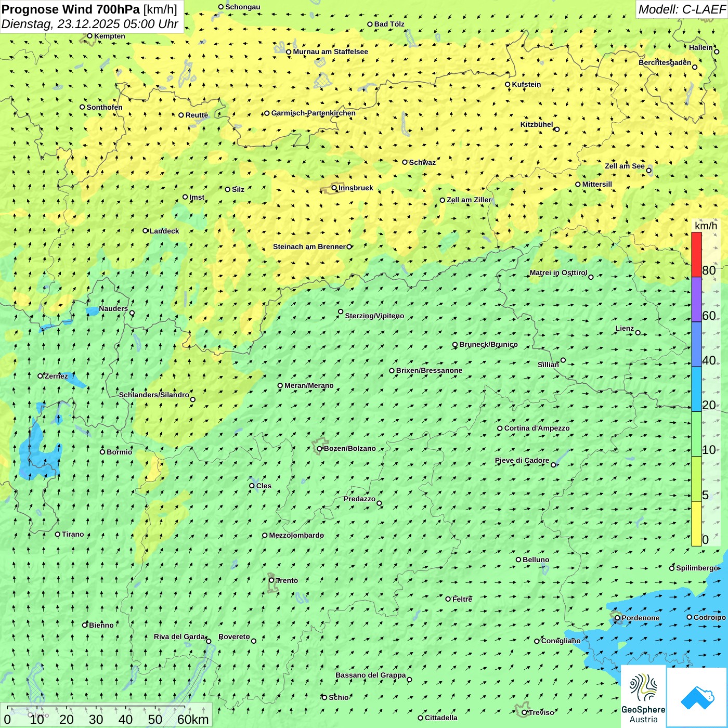The width and height of the screenshot is (728, 728).
Task: Click the Lienz location circle
Action: [x=638, y=333]
